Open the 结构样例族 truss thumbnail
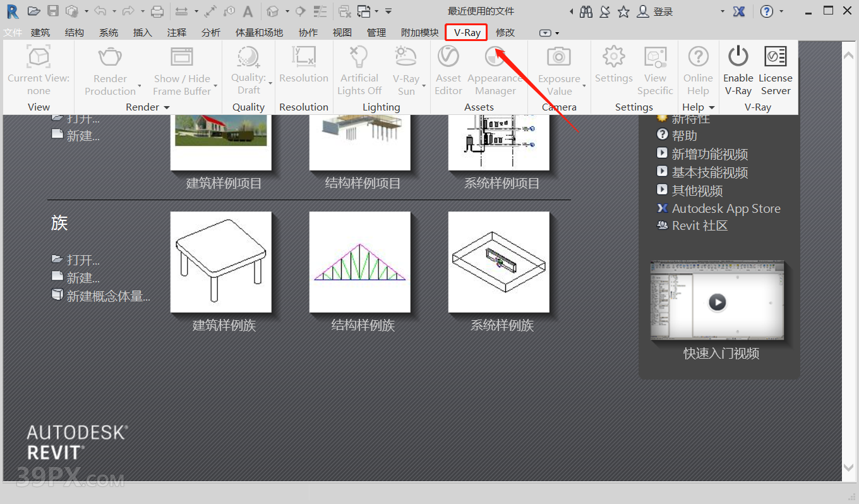 click(x=360, y=262)
